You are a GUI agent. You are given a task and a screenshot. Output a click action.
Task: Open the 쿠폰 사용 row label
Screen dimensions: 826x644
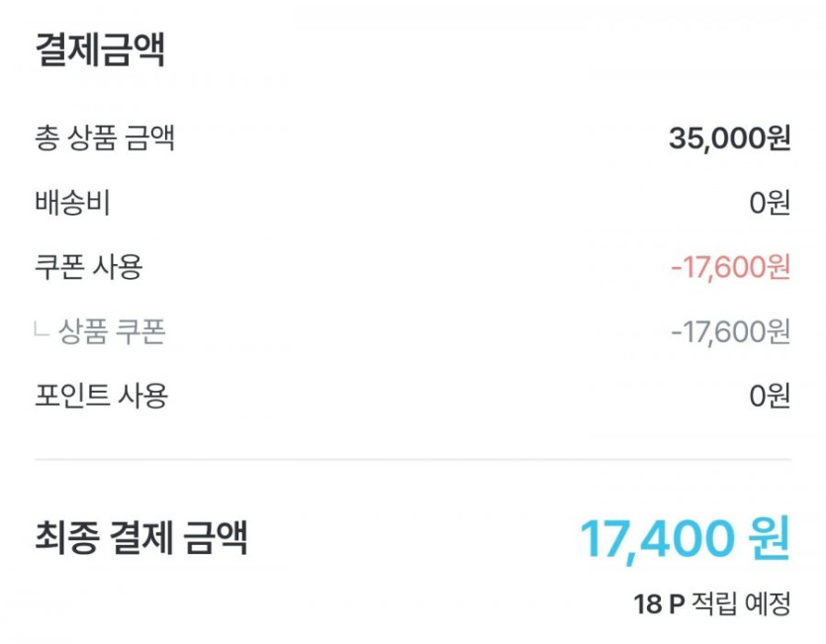pyautogui.click(x=89, y=267)
